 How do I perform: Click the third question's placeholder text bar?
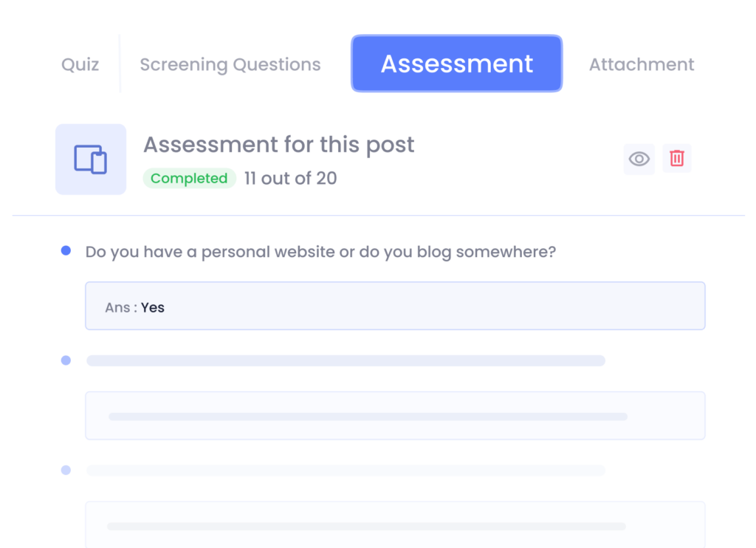346,470
